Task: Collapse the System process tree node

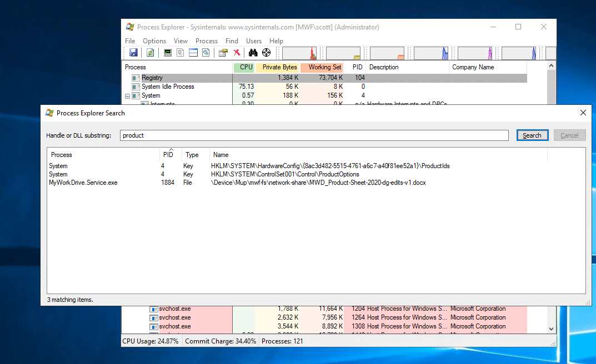Action: click(x=127, y=95)
